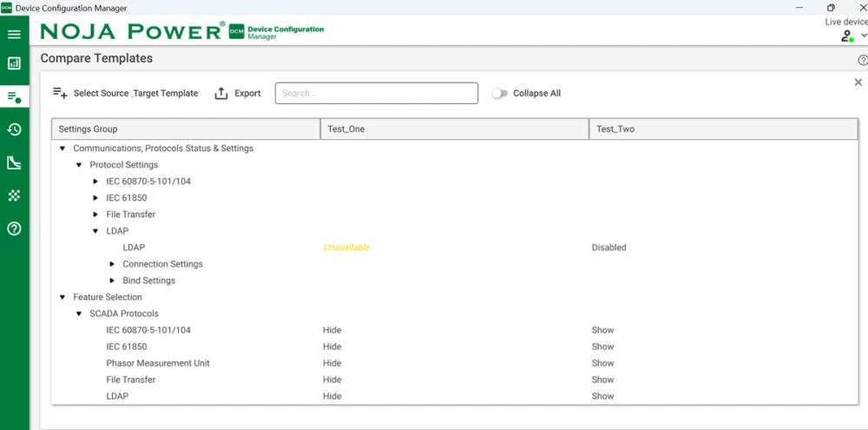Click the Live device user status icon
The width and height of the screenshot is (868, 430).
point(847,36)
